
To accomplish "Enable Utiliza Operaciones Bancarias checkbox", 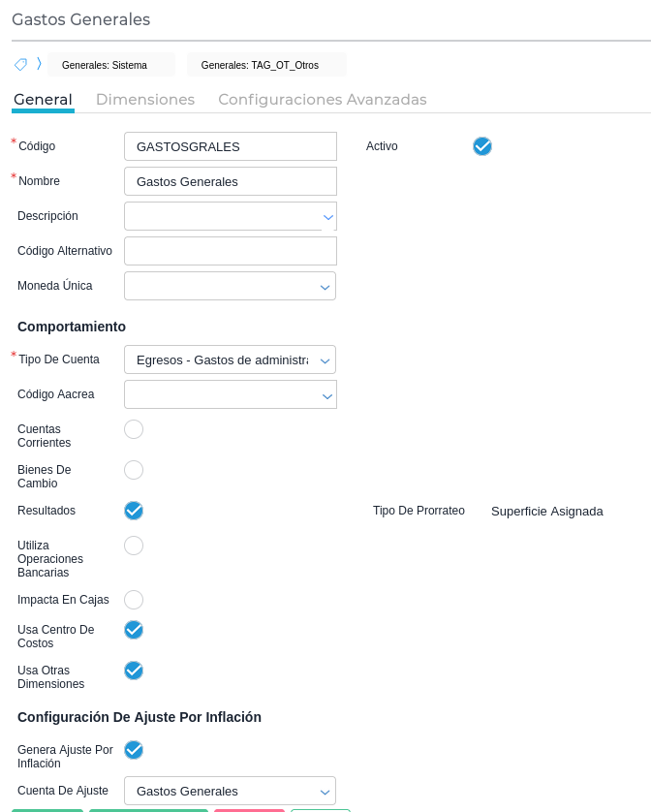I will (134, 546).
